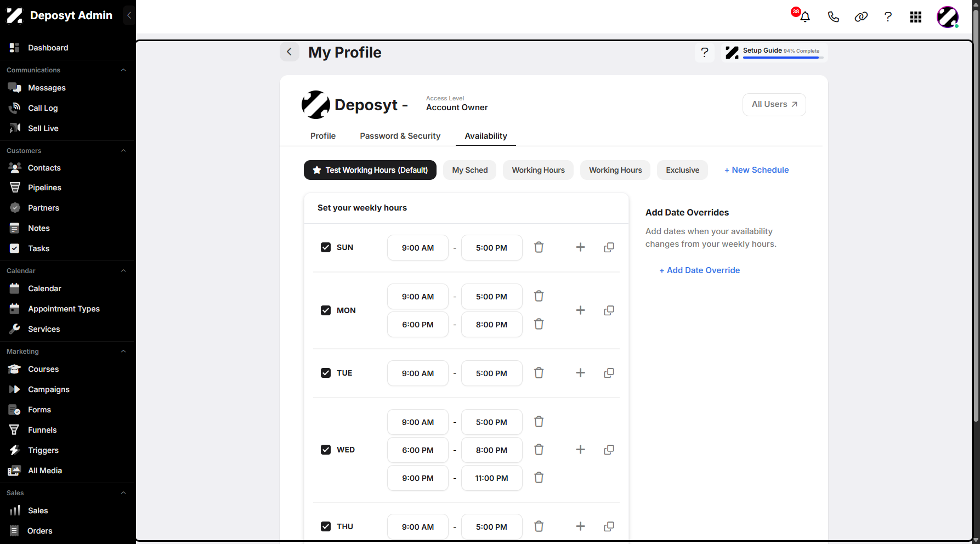Collapse the Communications sidebar section
Image resolution: width=980 pixels, height=544 pixels.
tap(123, 70)
